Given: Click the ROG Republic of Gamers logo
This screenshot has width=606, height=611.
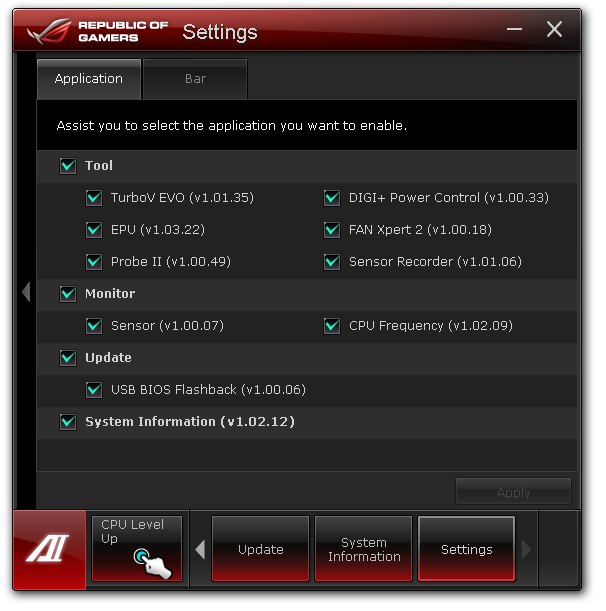Looking at the screenshot, I should click(98, 31).
